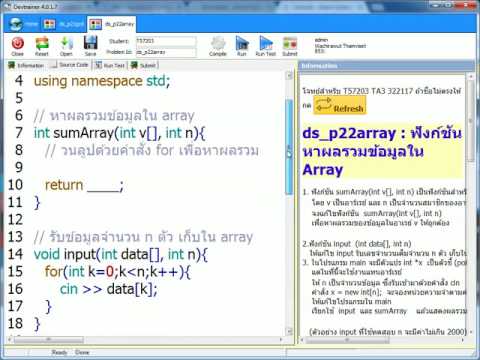
Task: Click the line 'void input(int data[], int n){'
Action: [x=120, y=254]
